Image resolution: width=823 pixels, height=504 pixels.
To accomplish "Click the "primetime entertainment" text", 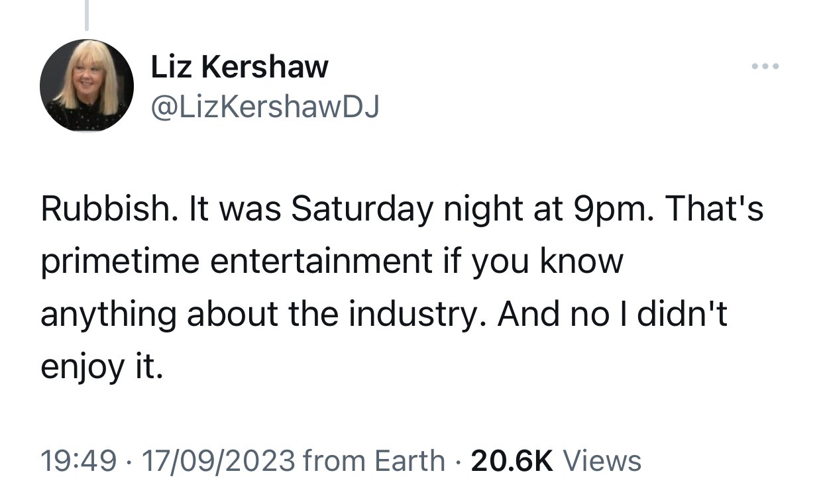I will (237, 262).
